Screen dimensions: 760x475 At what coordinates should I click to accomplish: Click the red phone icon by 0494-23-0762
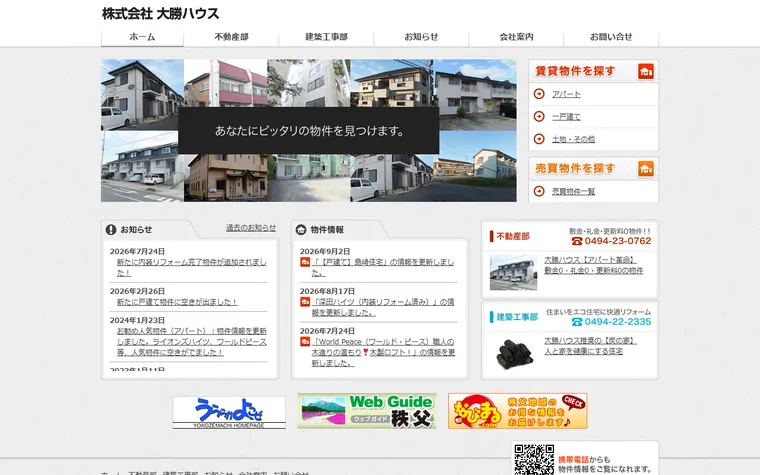point(577,241)
